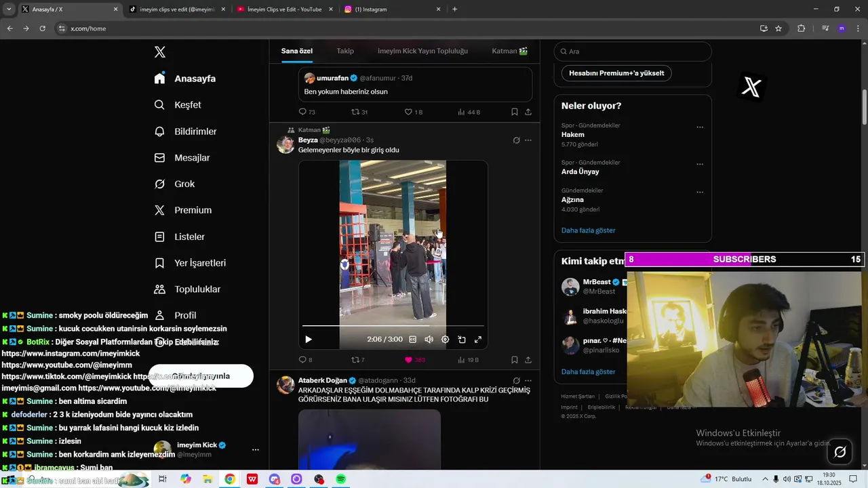Repost Beyza's video post
Screen dimensions: 868x488
355,360
